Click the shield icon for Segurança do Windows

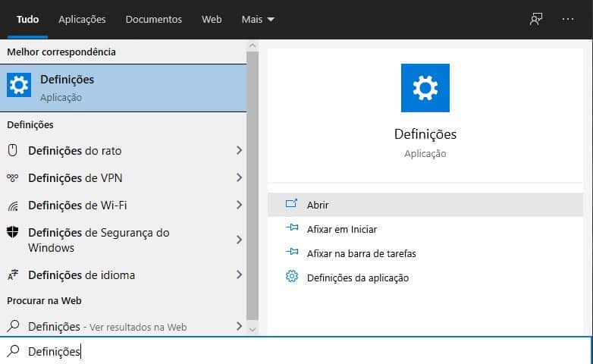pyautogui.click(x=12, y=232)
